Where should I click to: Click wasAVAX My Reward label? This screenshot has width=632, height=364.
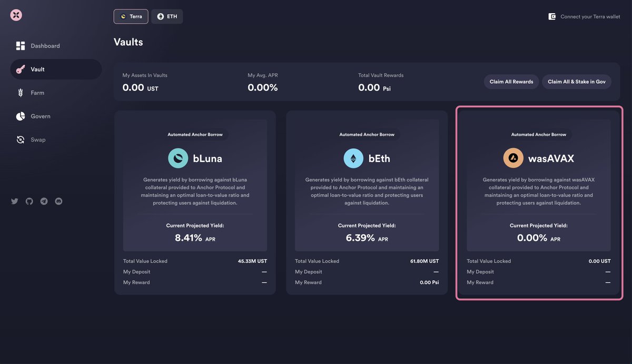point(480,282)
